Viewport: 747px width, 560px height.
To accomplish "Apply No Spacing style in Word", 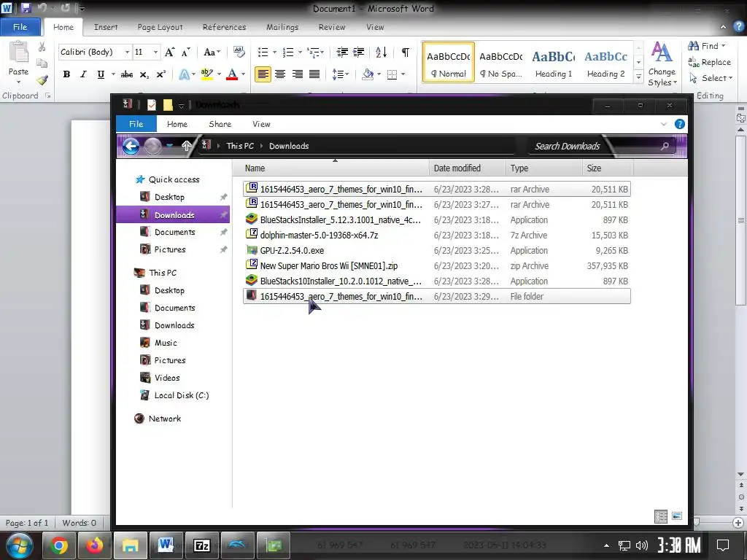I will tap(501, 63).
